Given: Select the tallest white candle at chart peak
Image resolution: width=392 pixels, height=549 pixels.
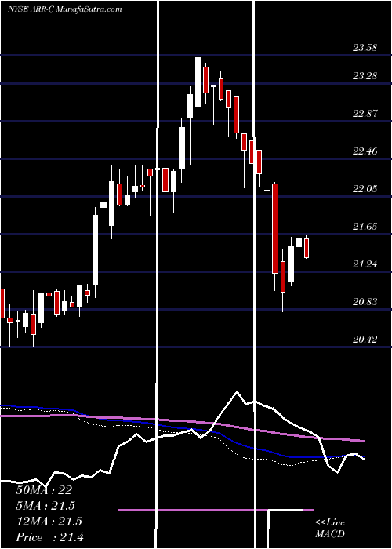Looking at the screenshot, I should (x=198, y=82).
